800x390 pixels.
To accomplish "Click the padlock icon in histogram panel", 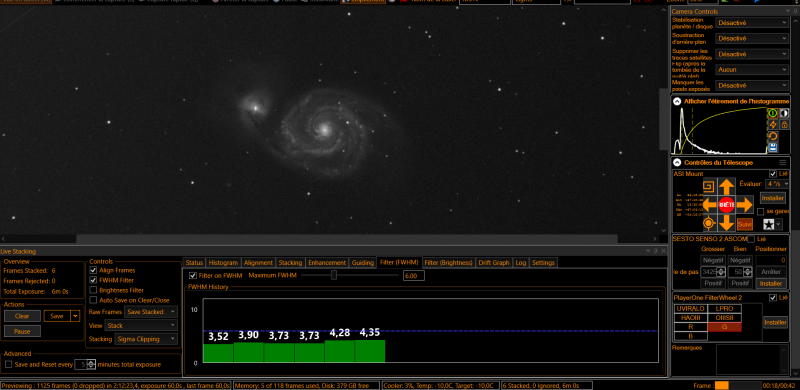I will pyautogui.click(x=784, y=125).
